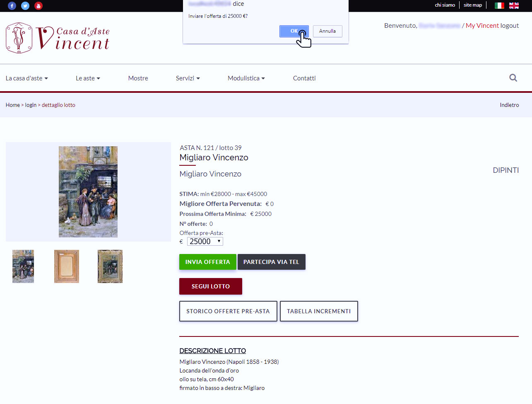
Task: Click the Descrizione Lotto heading
Action: [x=213, y=351]
